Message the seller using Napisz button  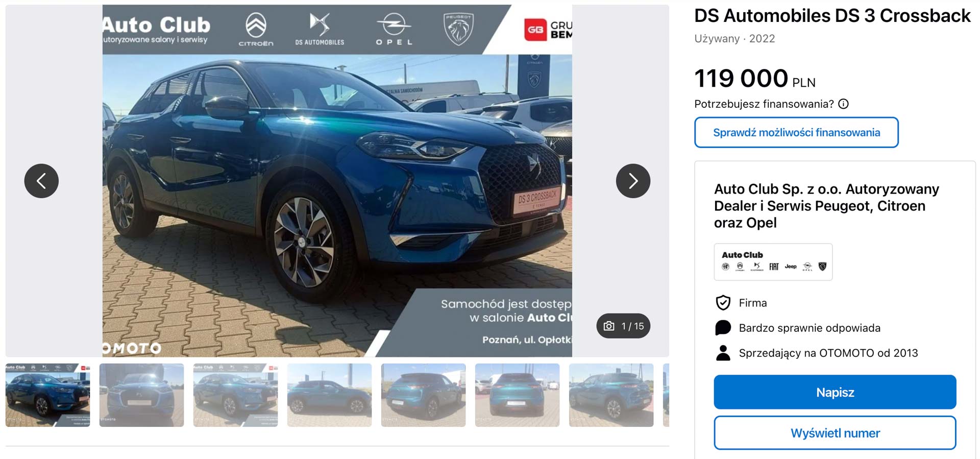click(835, 392)
